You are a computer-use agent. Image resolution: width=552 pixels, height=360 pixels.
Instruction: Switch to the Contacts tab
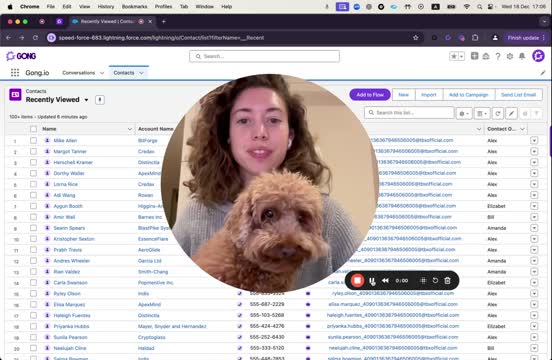coord(124,73)
